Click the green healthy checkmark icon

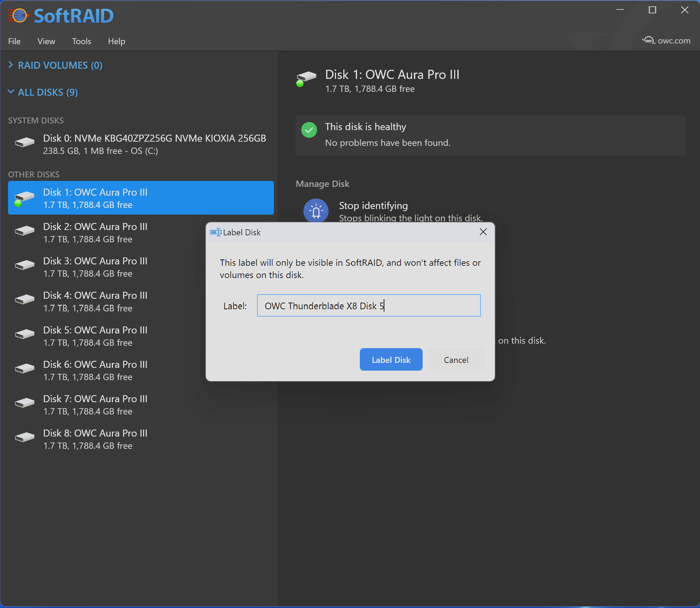click(309, 130)
